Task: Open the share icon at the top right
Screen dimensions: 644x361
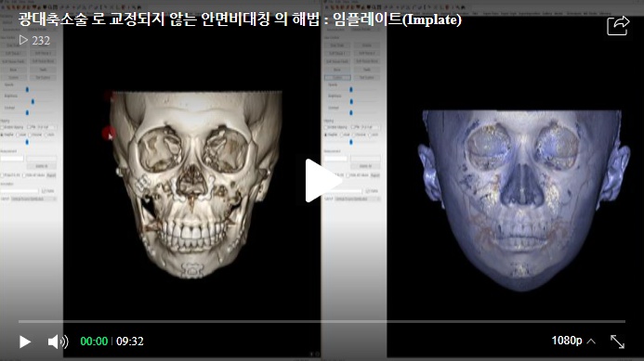Action: (618, 25)
